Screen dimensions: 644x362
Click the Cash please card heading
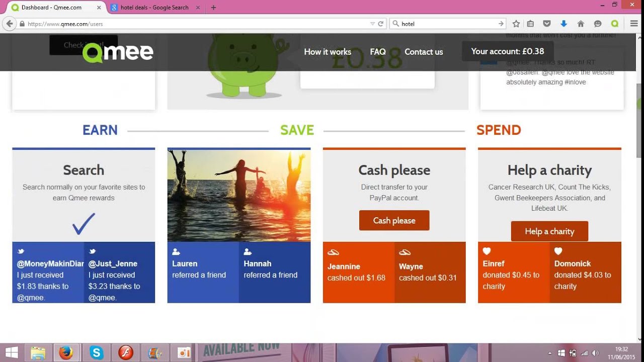tap(394, 170)
